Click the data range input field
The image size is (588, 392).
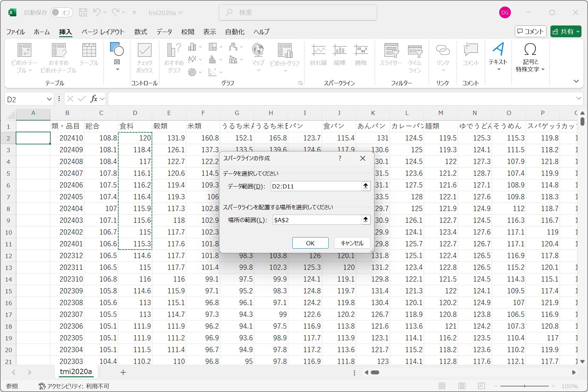(316, 186)
